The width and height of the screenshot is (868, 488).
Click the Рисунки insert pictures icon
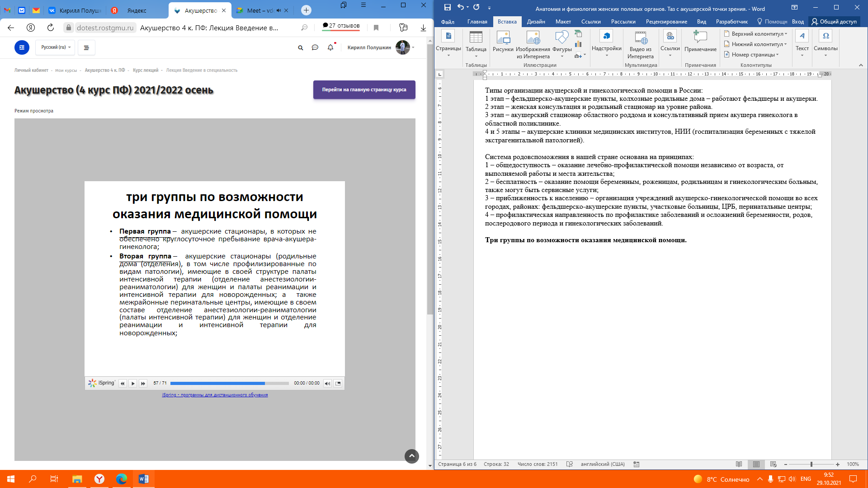503,41
